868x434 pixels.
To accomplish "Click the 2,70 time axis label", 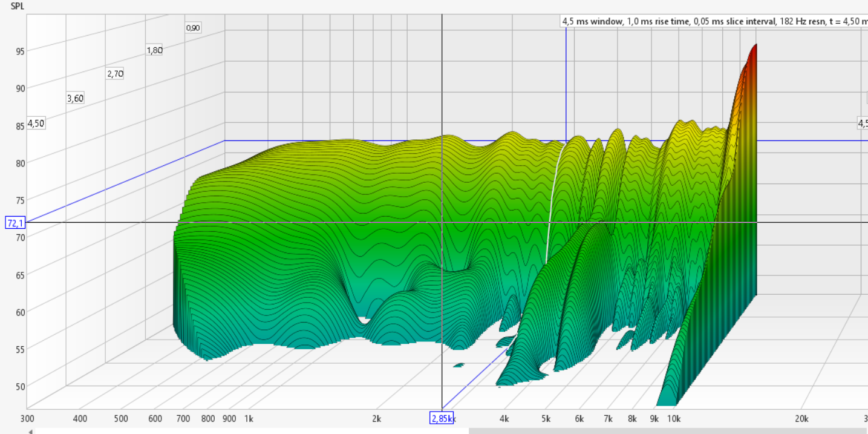I will pyautogui.click(x=115, y=74).
